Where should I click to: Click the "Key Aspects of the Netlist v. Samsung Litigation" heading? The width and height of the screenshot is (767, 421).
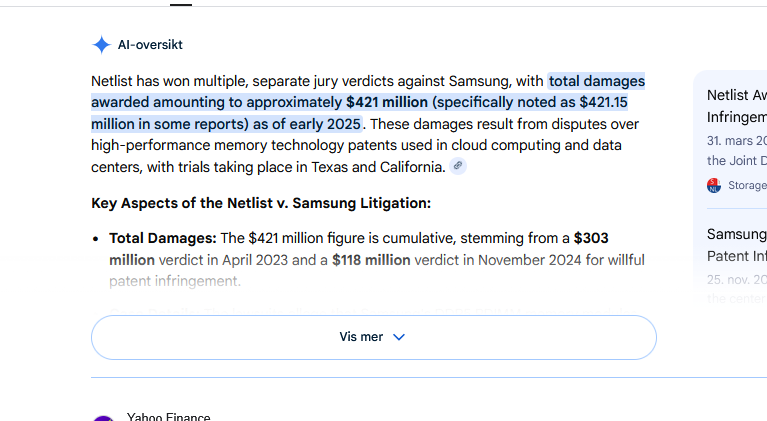[261, 203]
